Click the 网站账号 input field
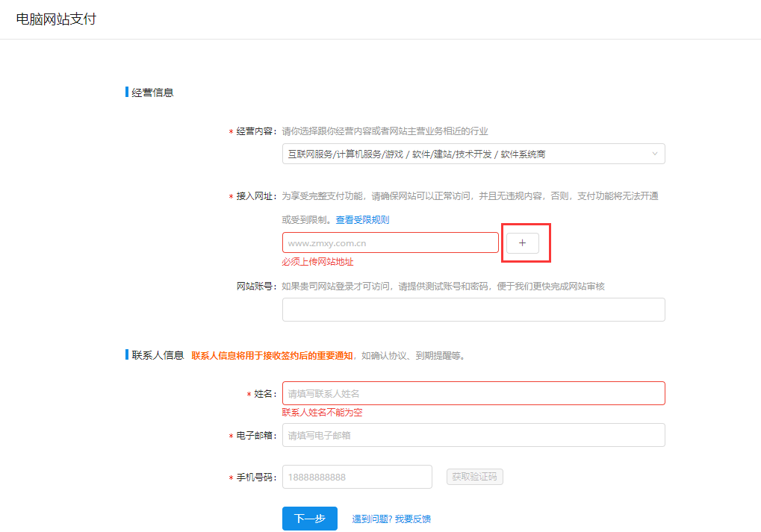This screenshot has width=761, height=532. click(473, 310)
